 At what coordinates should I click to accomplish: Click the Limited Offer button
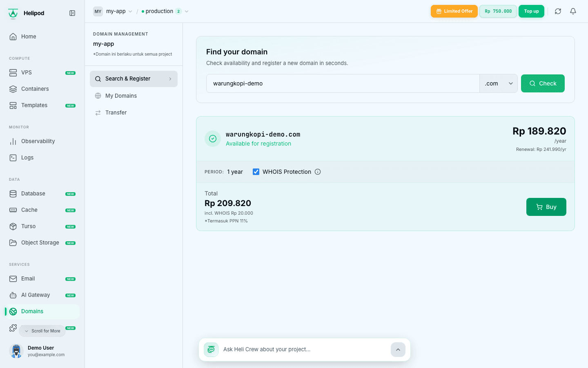click(x=454, y=11)
